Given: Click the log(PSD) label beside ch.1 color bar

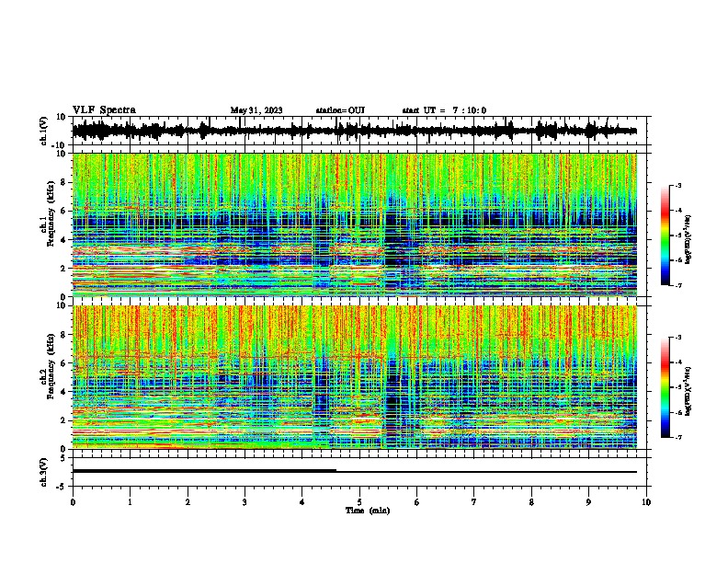Looking at the screenshot, I should (x=688, y=239).
